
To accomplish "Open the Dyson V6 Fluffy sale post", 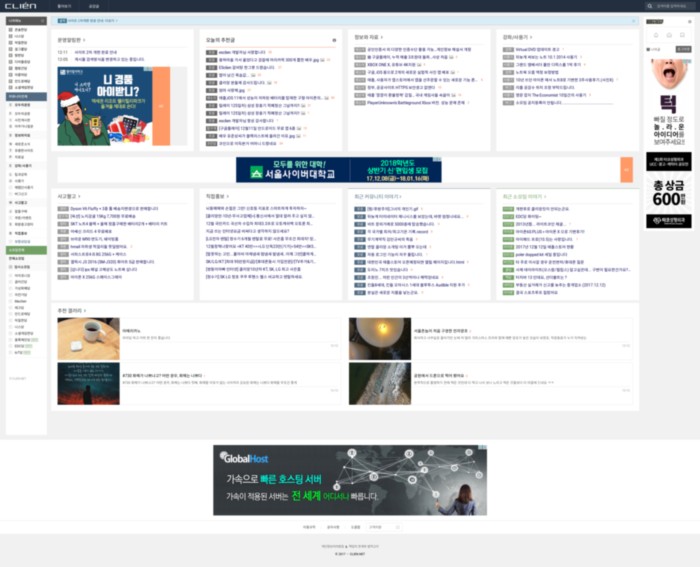I will [114, 208].
